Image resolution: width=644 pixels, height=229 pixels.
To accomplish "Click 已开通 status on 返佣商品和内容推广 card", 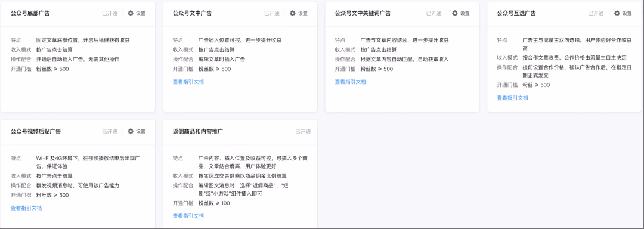I will (x=303, y=131).
